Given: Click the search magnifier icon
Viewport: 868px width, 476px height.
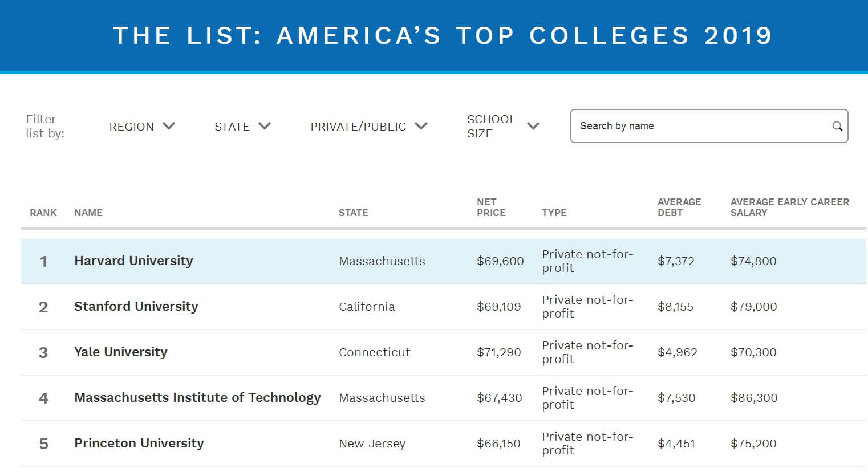Looking at the screenshot, I should pos(837,126).
